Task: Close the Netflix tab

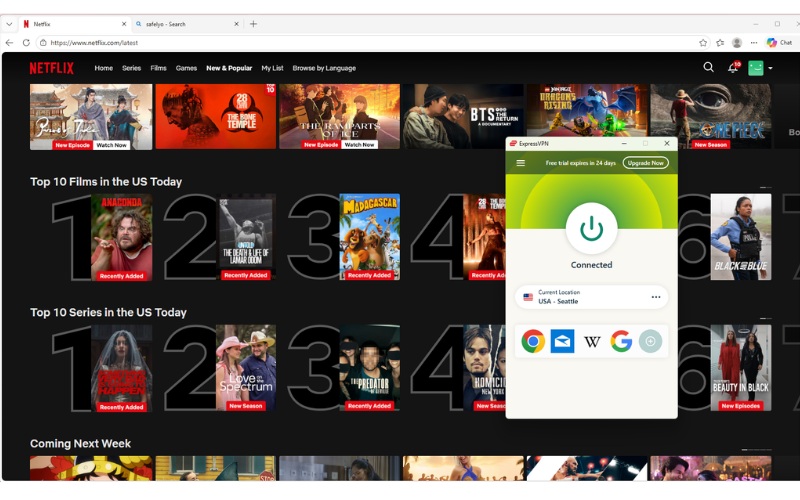Action: (x=123, y=24)
